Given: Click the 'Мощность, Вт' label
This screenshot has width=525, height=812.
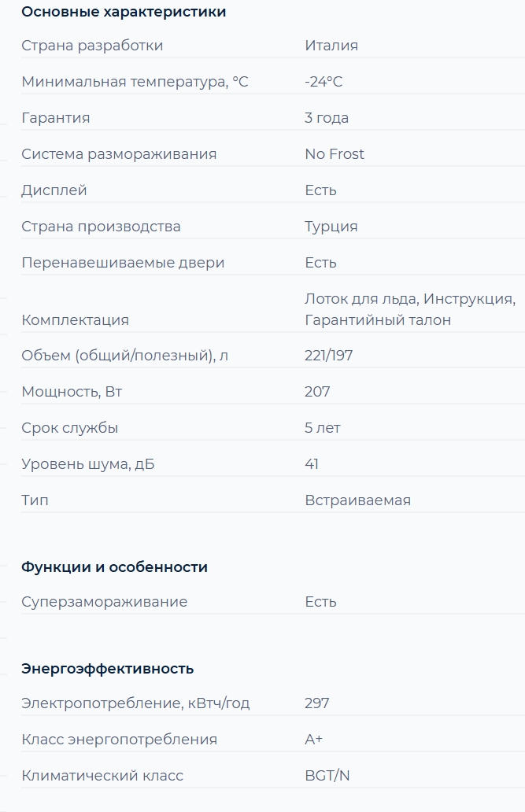Looking at the screenshot, I should click(72, 392).
